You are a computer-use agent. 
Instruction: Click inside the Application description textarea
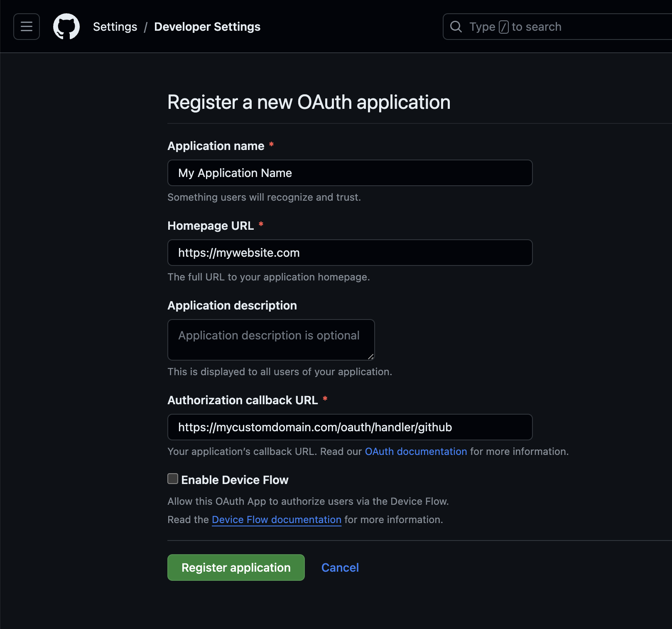pyautogui.click(x=270, y=339)
